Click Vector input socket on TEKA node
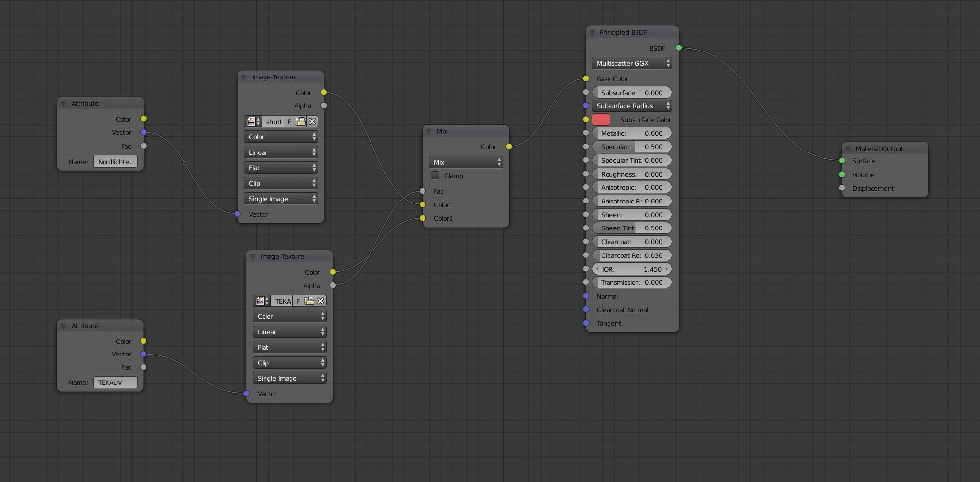 [246, 393]
